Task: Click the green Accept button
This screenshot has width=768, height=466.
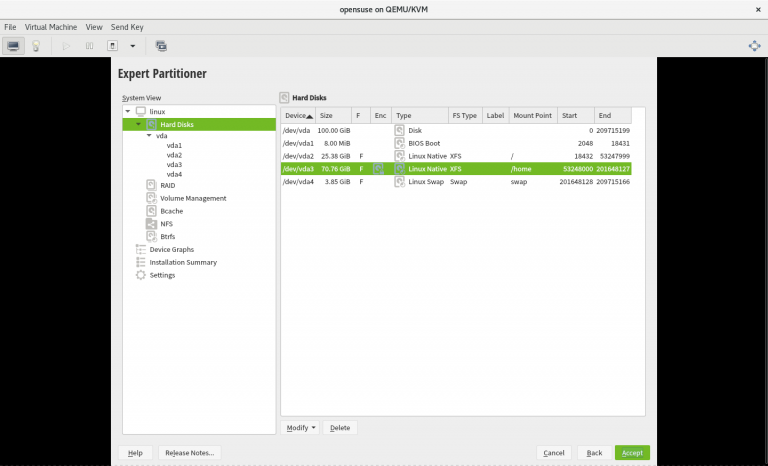Action: [632, 453]
